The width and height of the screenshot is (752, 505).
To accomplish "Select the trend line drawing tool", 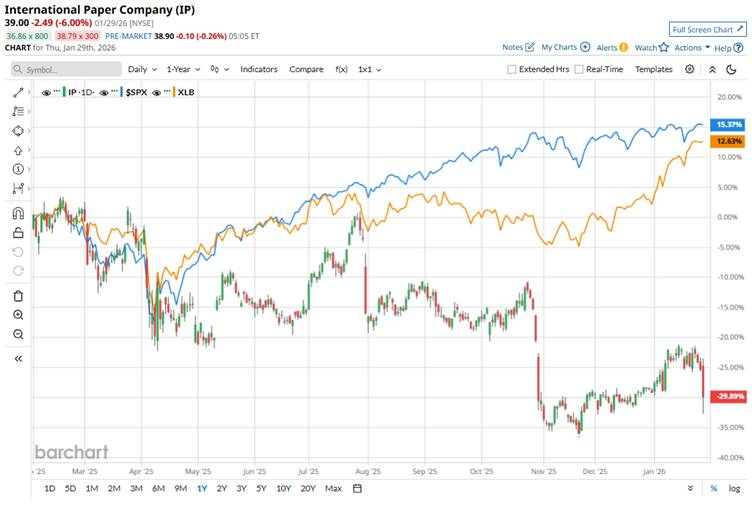I will point(18,91).
